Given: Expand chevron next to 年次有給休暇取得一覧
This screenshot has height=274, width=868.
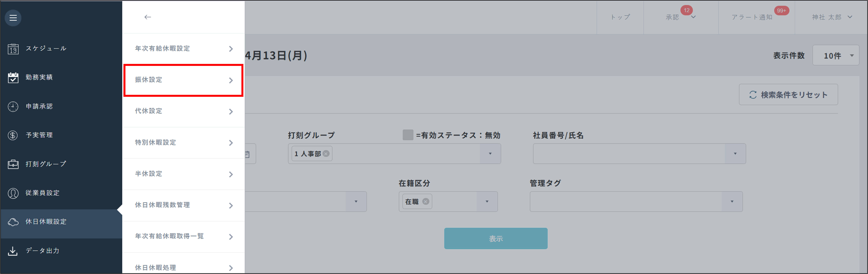Looking at the screenshot, I should [231, 237].
